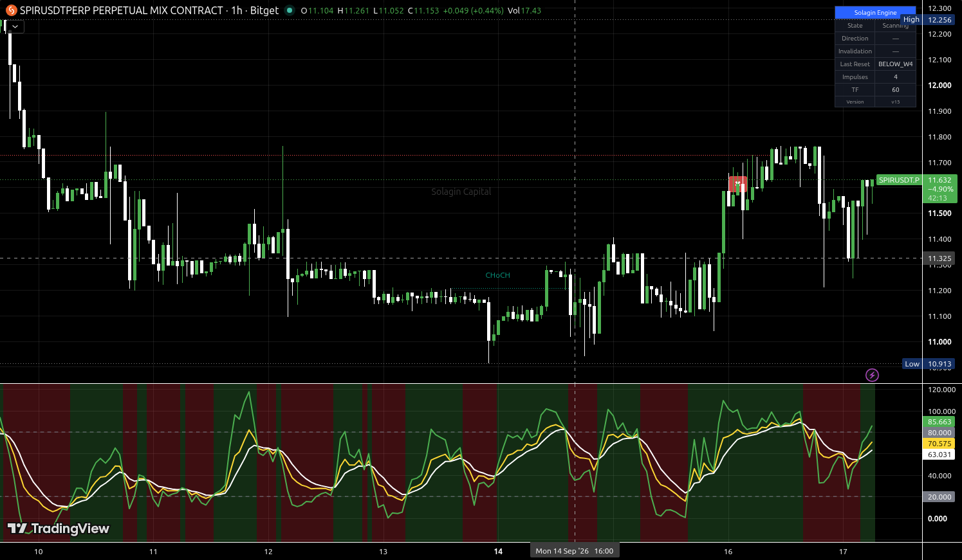
Task: Click the Invalidation label cell
Action: pyautogui.click(x=855, y=51)
